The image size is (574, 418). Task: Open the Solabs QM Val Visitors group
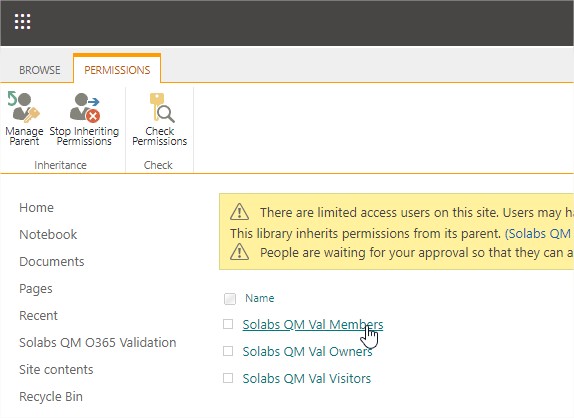pos(307,378)
